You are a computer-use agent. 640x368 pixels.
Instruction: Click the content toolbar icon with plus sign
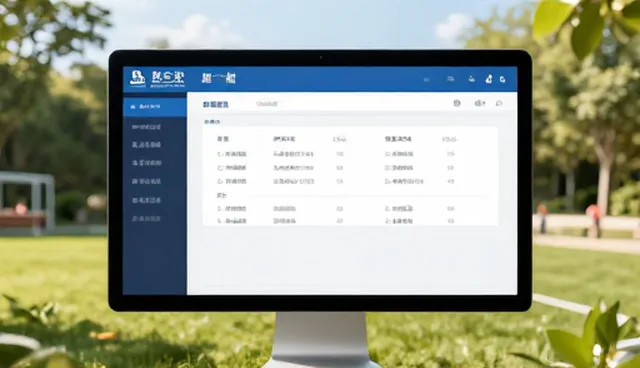[x=480, y=103]
